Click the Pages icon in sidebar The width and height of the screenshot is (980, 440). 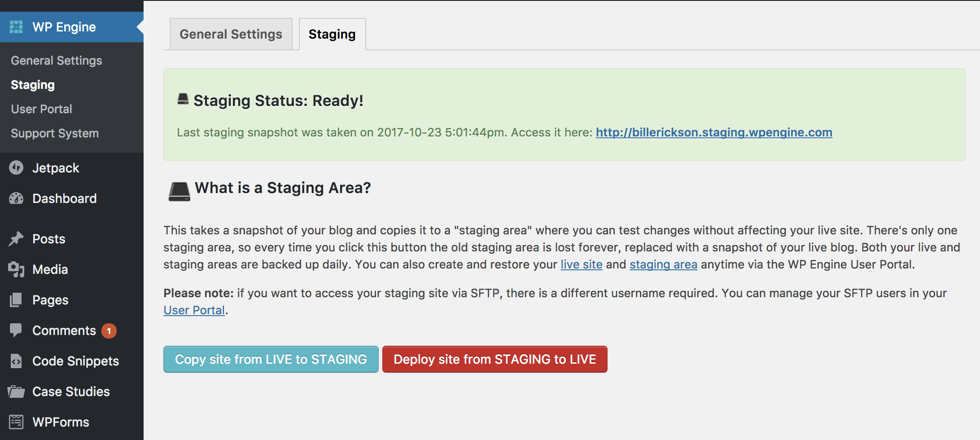[x=16, y=300]
